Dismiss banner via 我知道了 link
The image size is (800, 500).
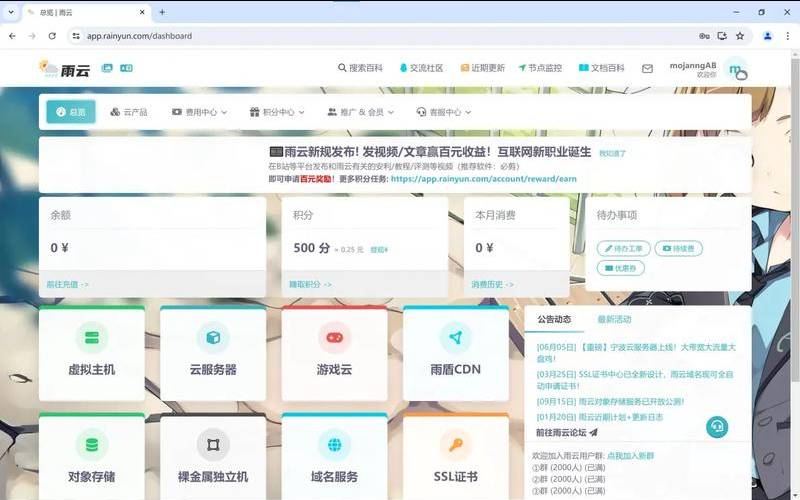pyautogui.click(x=612, y=153)
